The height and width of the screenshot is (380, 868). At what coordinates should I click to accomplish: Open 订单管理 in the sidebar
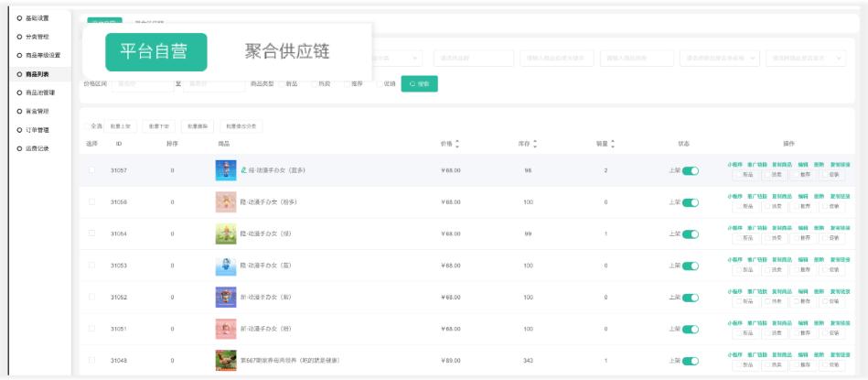pyautogui.click(x=38, y=130)
